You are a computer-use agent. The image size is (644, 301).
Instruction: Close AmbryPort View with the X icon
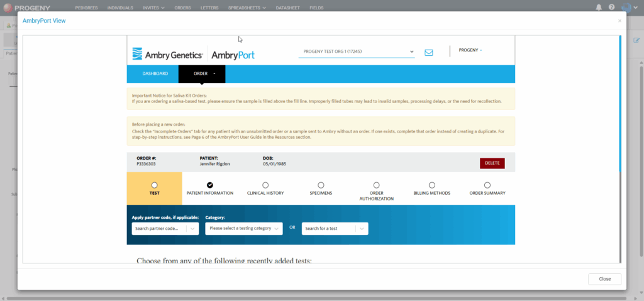(x=619, y=21)
